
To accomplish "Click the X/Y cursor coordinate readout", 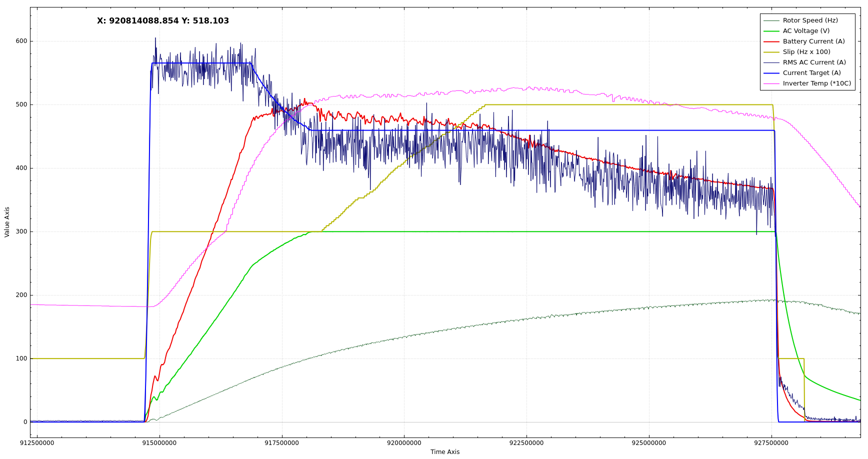I will 163,21.
